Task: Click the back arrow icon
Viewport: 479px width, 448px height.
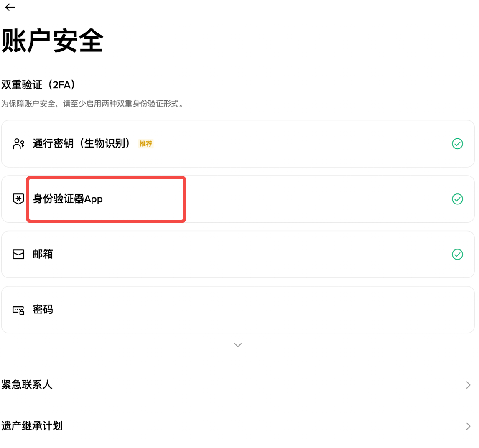Action: click(x=10, y=7)
